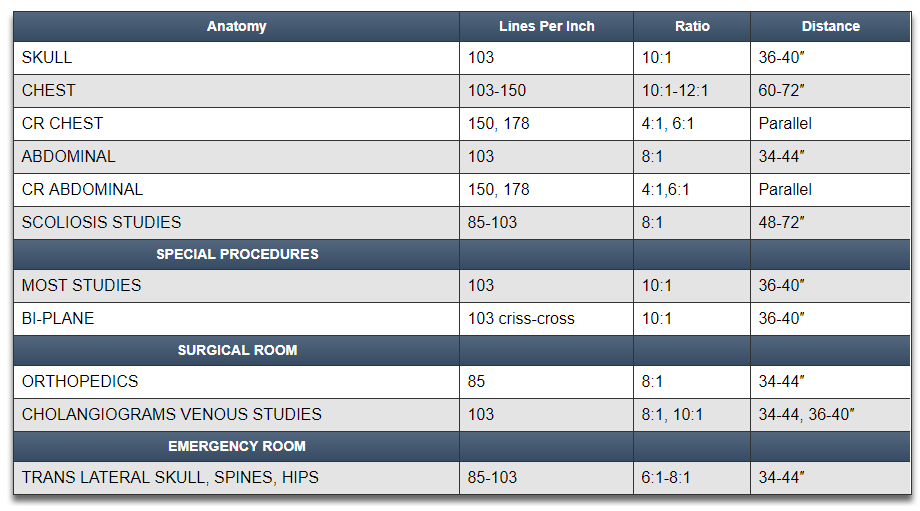Select the MOST STUDIES row label
This screenshot has height=511, width=920.
point(81,285)
